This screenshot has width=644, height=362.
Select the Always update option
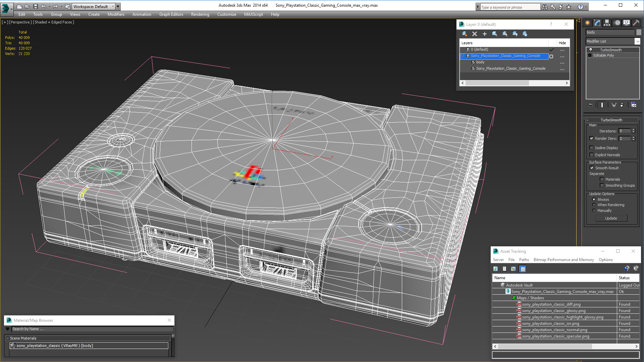click(594, 199)
